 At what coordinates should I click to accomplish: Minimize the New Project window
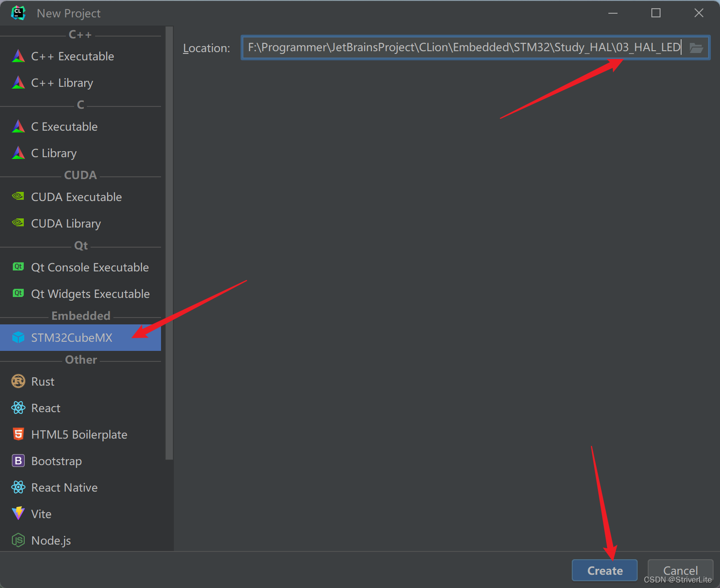[x=613, y=13]
